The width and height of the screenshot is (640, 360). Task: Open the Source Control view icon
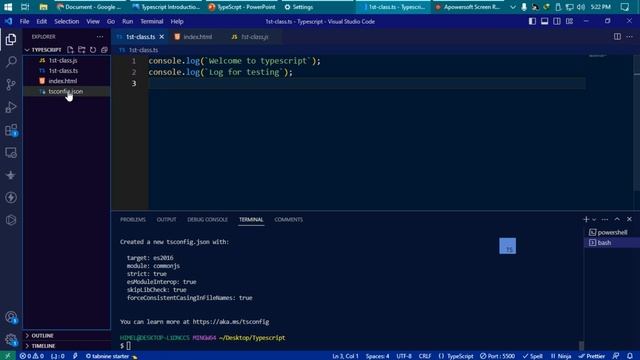pos(11,84)
